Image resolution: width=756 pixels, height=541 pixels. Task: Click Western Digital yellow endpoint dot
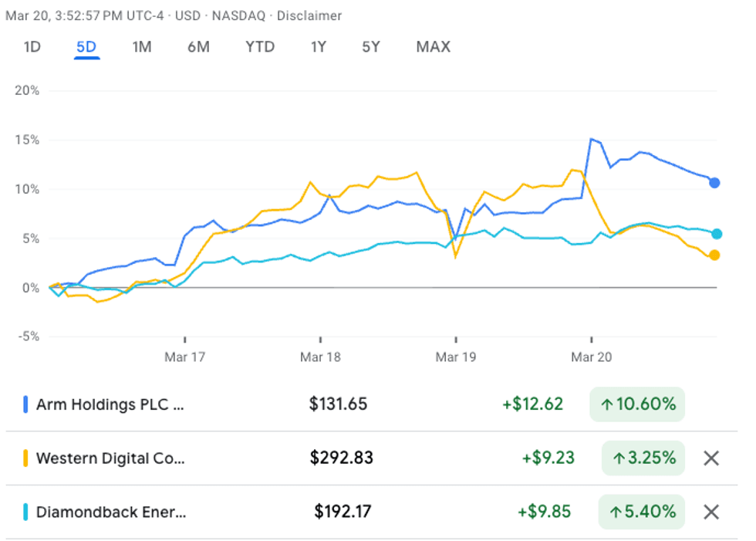pos(715,255)
